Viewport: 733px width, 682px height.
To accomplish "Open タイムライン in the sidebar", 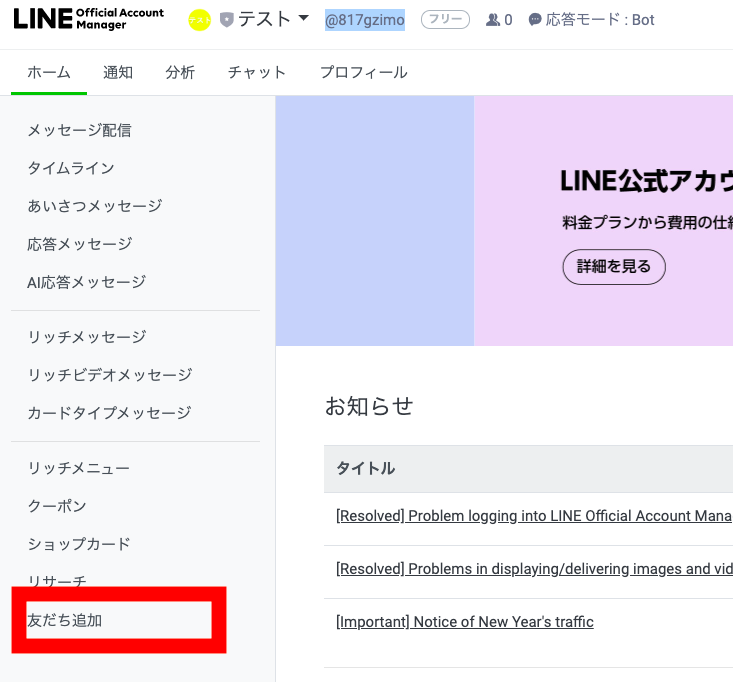I will [71, 168].
